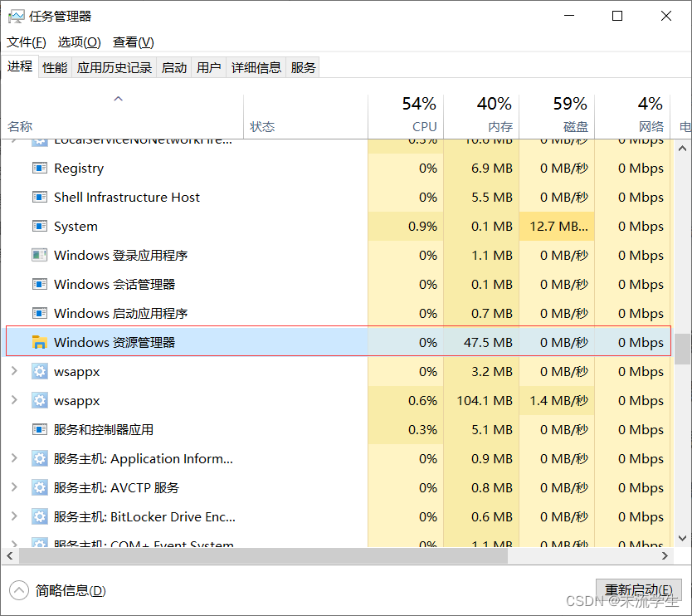692x616 pixels.
Task: Click the 重新启动(E) button
Action: pyautogui.click(x=639, y=590)
